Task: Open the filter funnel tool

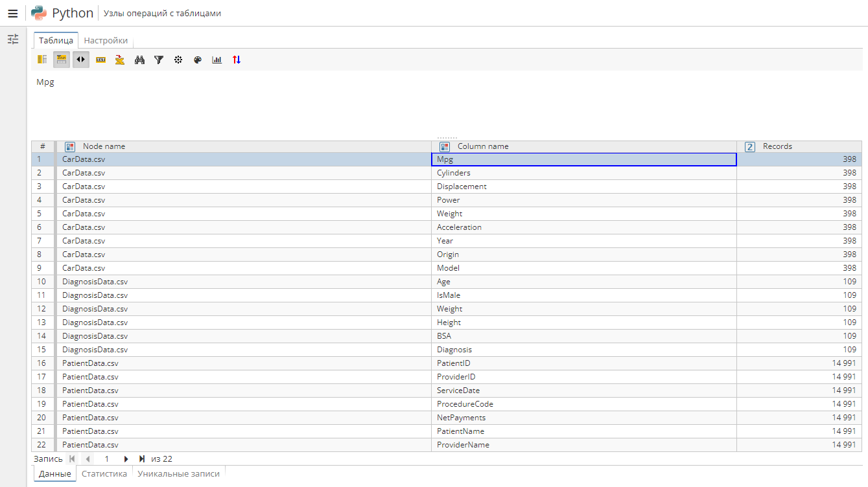Action: click(x=158, y=60)
